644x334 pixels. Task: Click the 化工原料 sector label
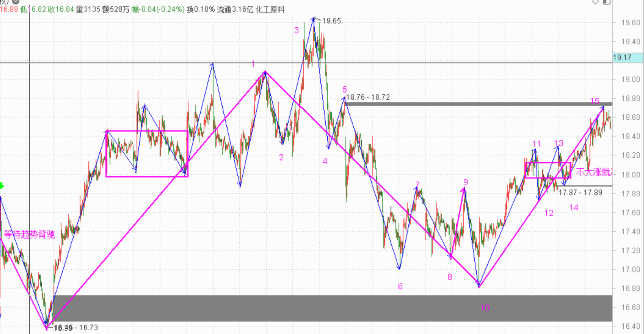[x=270, y=9]
